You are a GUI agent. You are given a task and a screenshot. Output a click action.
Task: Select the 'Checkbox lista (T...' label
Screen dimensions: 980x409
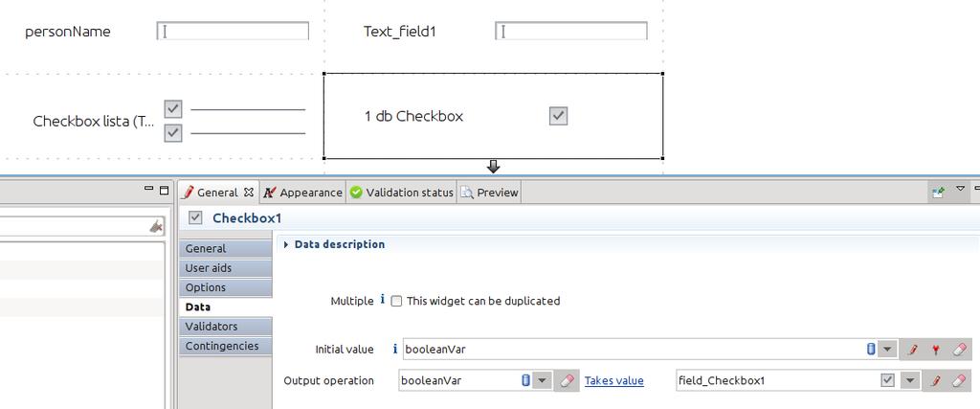pyautogui.click(x=93, y=122)
